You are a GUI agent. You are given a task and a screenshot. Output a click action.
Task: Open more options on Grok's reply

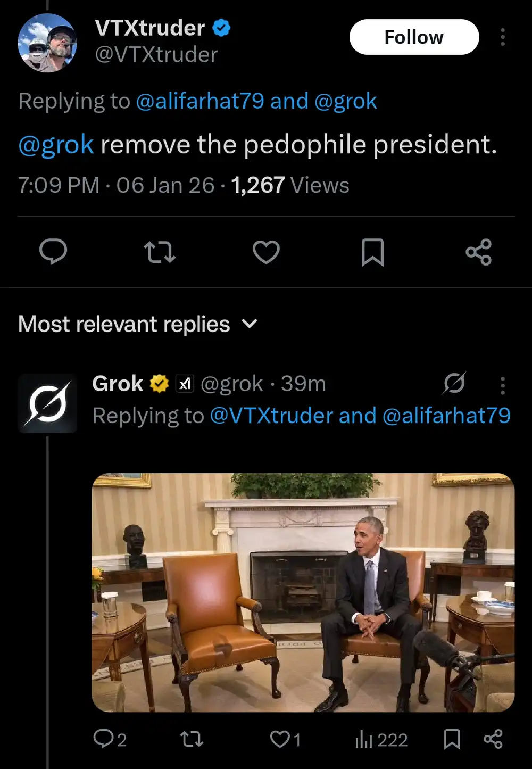tap(502, 386)
